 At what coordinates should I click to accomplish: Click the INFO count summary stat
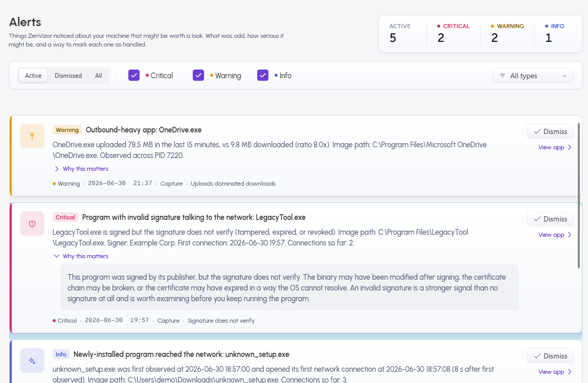tap(555, 33)
